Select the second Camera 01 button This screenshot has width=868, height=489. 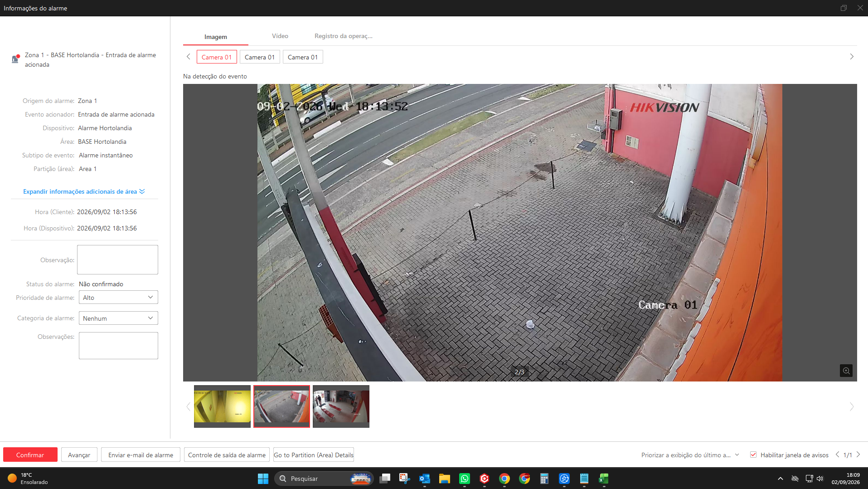tap(260, 57)
